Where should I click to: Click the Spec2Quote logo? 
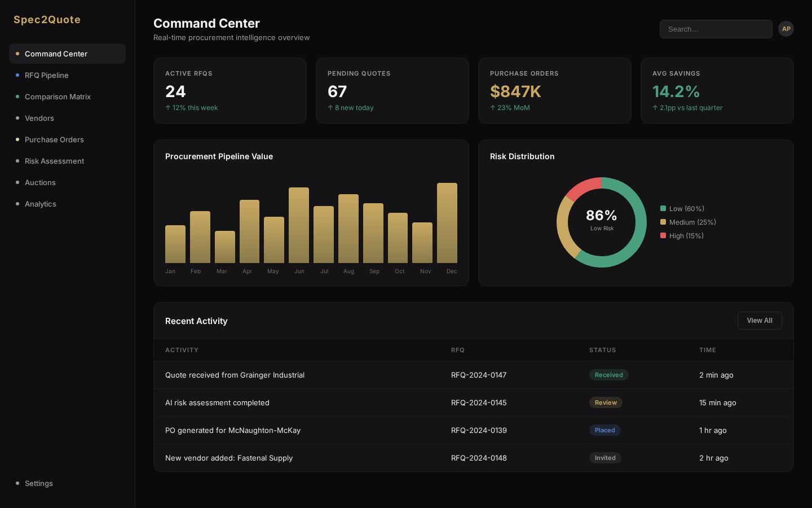[47, 19]
